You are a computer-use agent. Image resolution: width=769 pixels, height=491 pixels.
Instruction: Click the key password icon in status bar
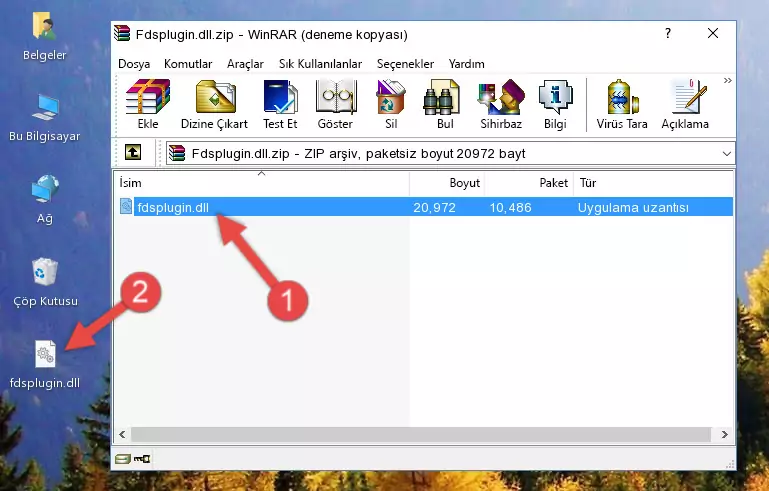142,459
